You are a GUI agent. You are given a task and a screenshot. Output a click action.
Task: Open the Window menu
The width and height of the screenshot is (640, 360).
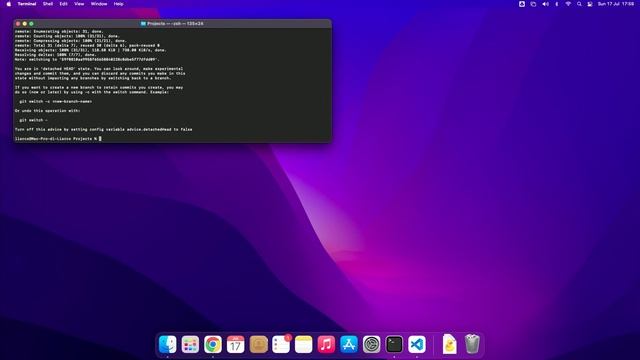point(99,4)
